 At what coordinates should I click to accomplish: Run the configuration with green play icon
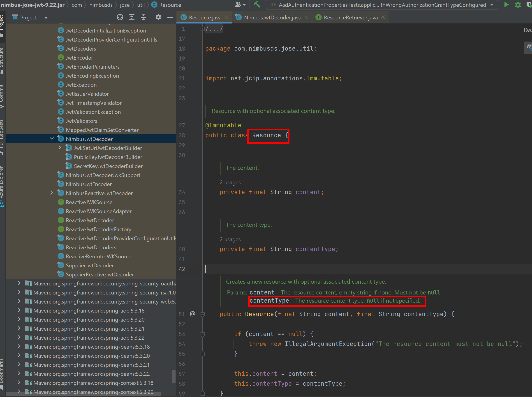point(506,5)
